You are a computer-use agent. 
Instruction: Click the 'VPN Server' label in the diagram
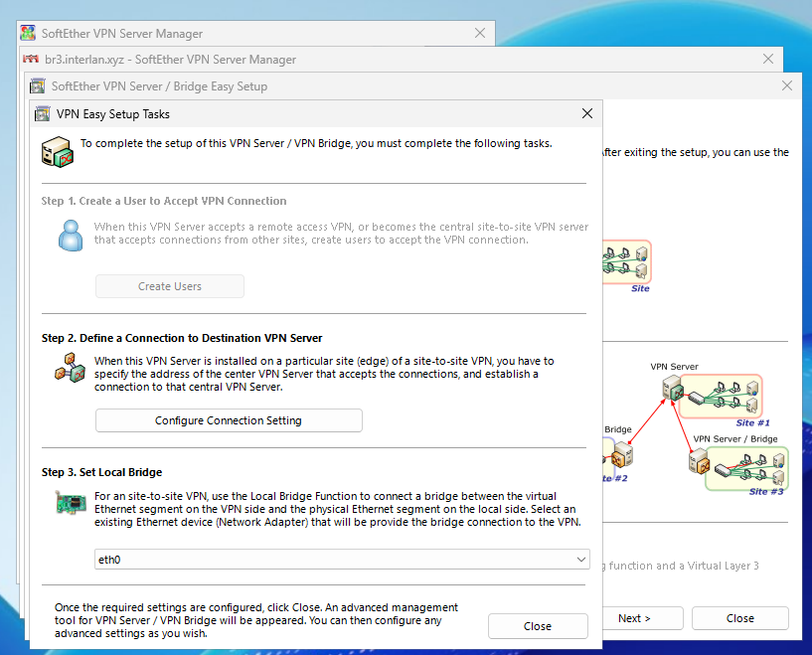click(x=674, y=367)
